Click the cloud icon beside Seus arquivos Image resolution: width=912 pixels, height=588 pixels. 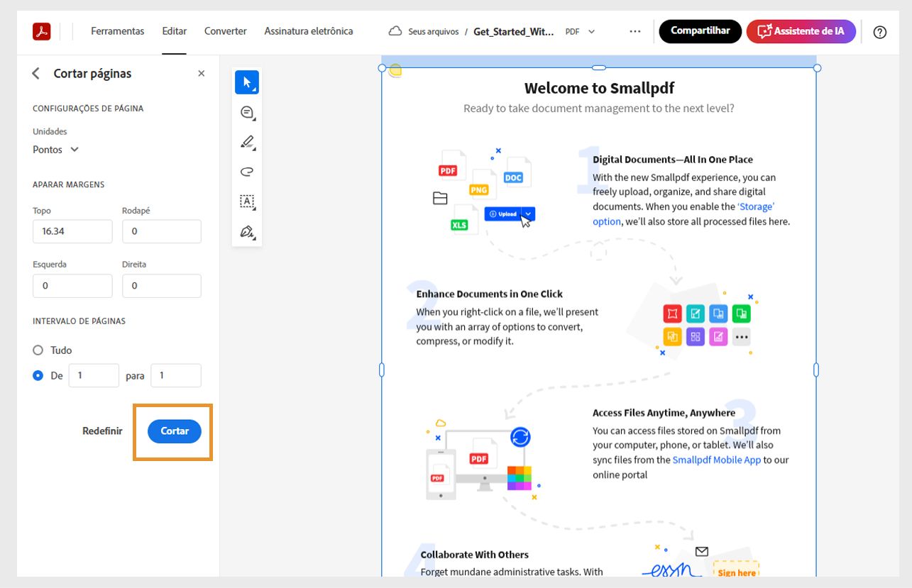(395, 31)
